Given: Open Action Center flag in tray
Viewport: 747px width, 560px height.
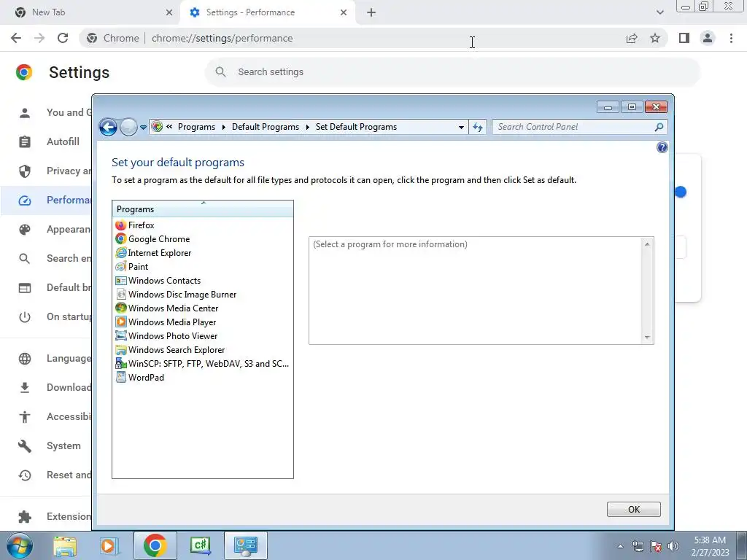Looking at the screenshot, I should (656, 546).
